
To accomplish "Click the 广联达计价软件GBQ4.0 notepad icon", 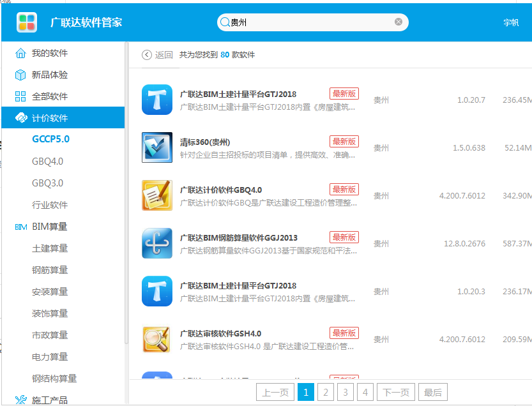I will pos(156,195).
